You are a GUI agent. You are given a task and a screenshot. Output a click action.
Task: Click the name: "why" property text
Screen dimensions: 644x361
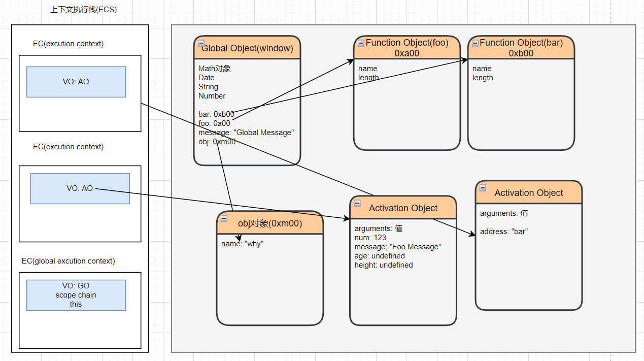point(243,244)
